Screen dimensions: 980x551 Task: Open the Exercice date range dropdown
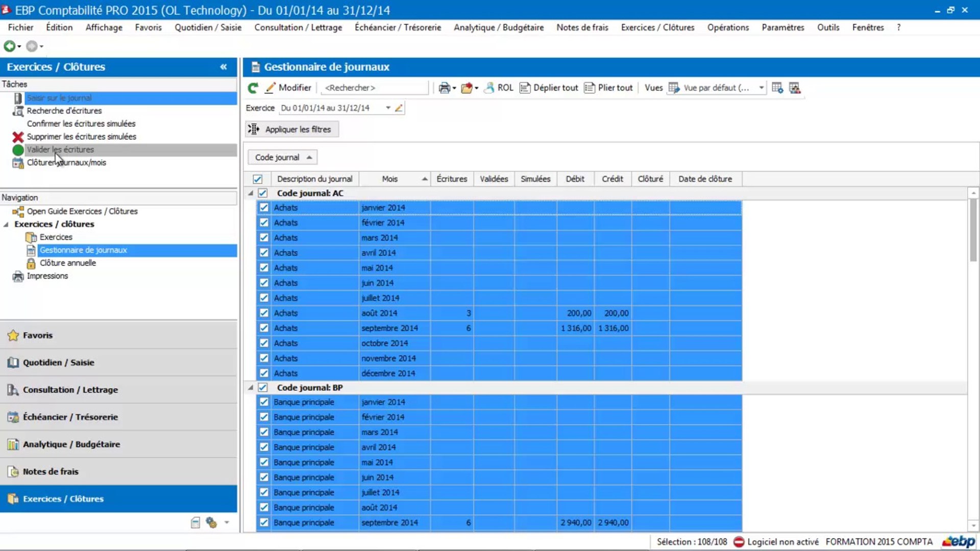(388, 108)
